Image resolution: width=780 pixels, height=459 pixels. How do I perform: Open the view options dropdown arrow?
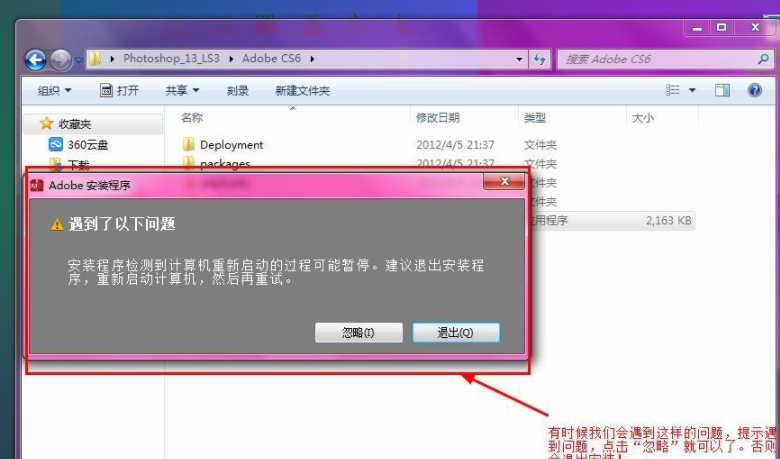[692, 91]
